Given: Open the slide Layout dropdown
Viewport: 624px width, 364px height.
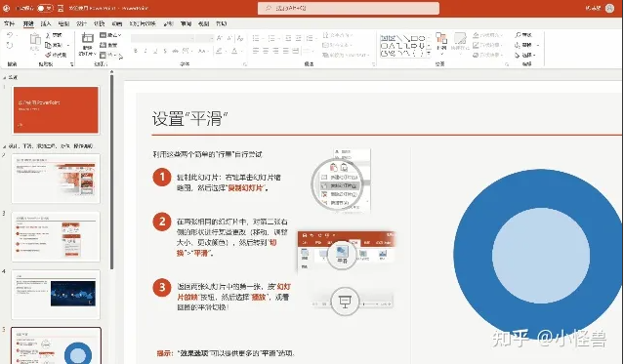Looking at the screenshot, I should point(110,35).
